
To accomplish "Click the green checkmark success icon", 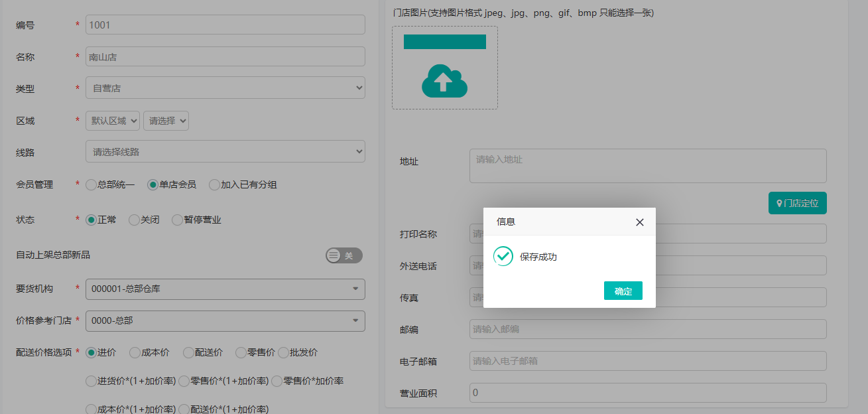I will pos(503,256).
